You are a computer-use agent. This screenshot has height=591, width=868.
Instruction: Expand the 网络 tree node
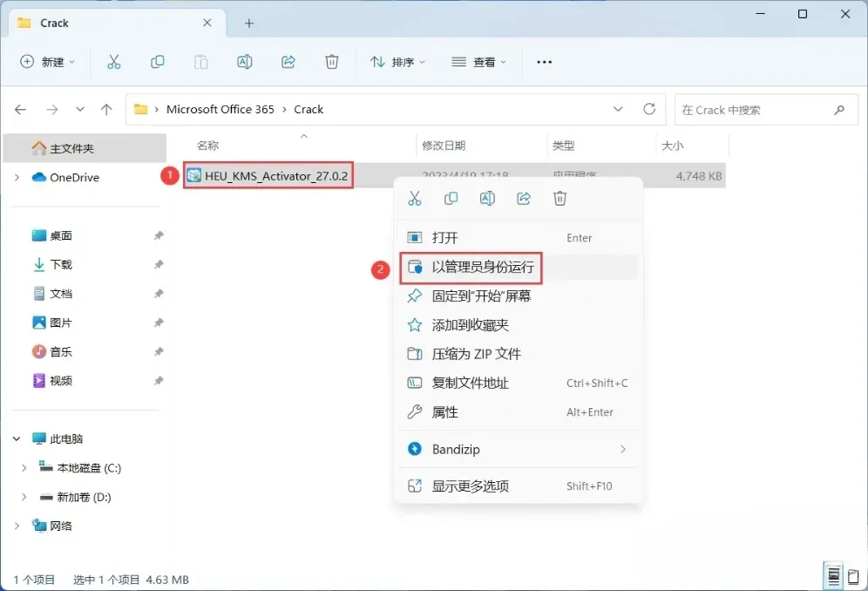[x=17, y=526]
